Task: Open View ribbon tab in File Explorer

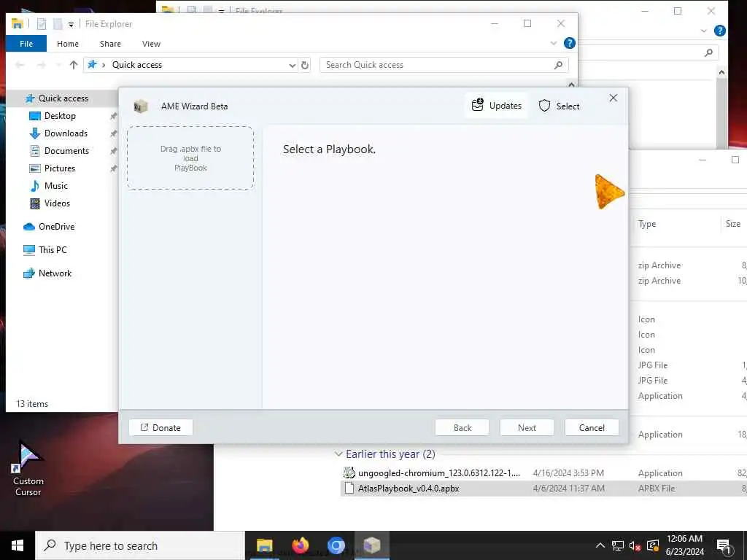Action: coord(151,43)
